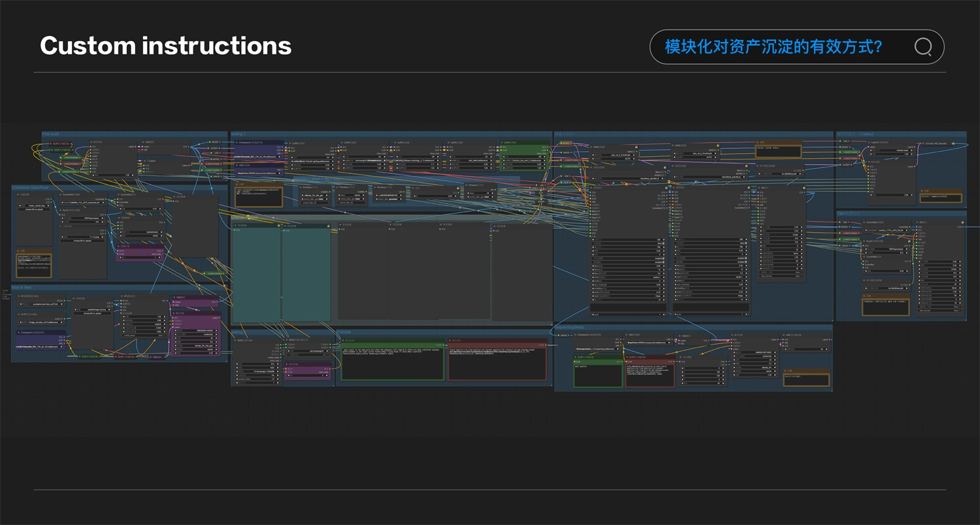Click choose file to upload in face to face
This screenshot has height=525, width=980.
92,313
